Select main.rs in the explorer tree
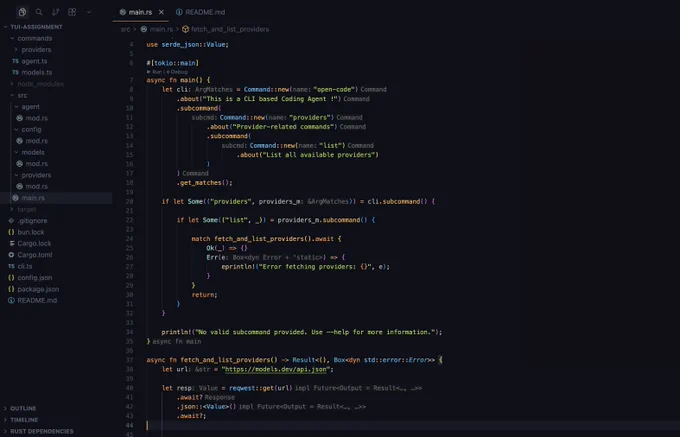Image resolution: width=680 pixels, height=437 pixels. tap(56, 198)
